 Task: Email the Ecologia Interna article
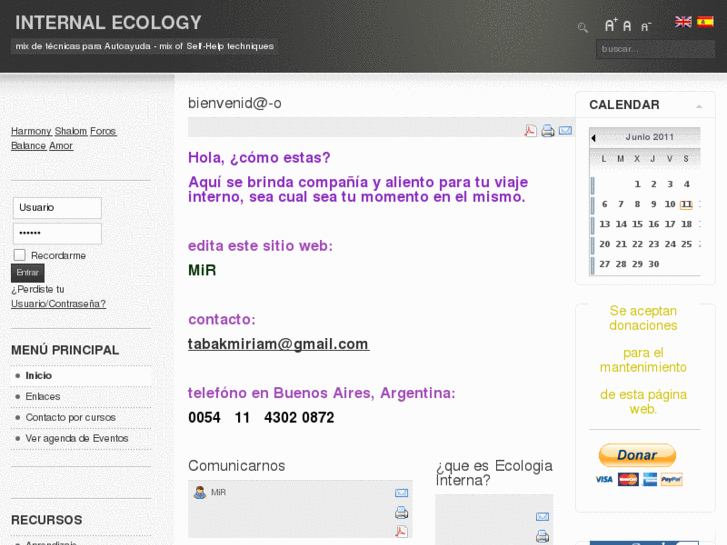coord(542,516)
